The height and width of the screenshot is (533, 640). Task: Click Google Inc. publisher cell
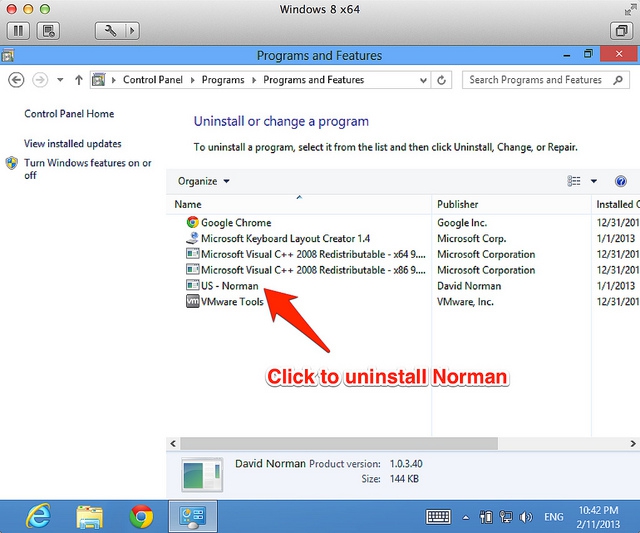point(462,222)
